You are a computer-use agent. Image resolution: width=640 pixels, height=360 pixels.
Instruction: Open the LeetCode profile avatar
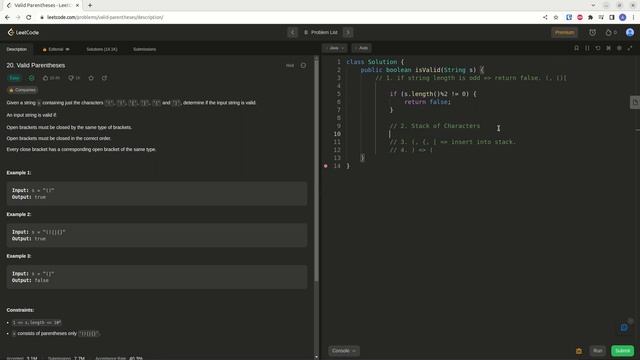(630, 32)
